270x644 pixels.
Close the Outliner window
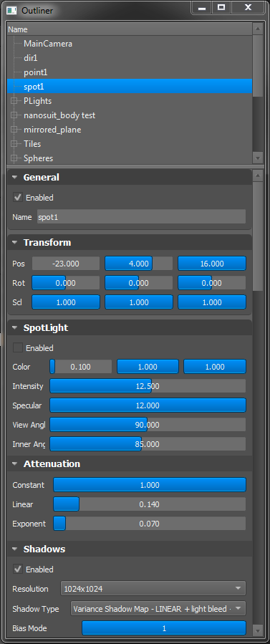coord(248,7)
